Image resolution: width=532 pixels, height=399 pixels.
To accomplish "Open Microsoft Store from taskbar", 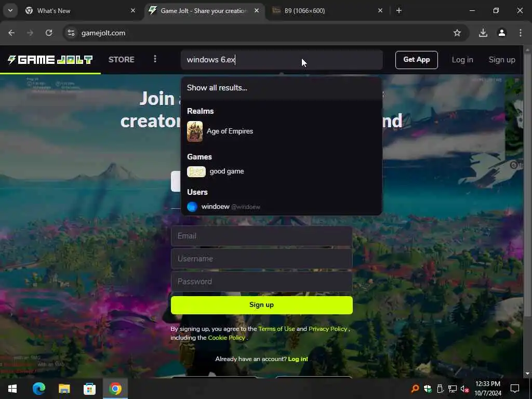I will [89, 389].
